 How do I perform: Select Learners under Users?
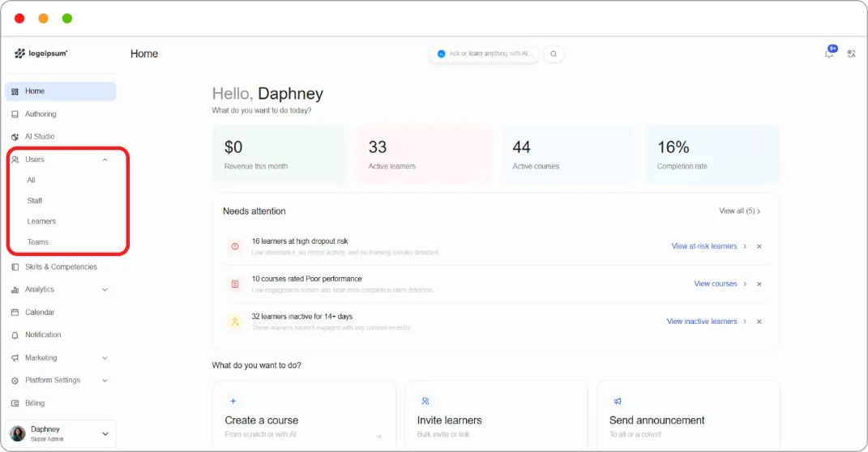pyautogui.click(x=41, y=221)
